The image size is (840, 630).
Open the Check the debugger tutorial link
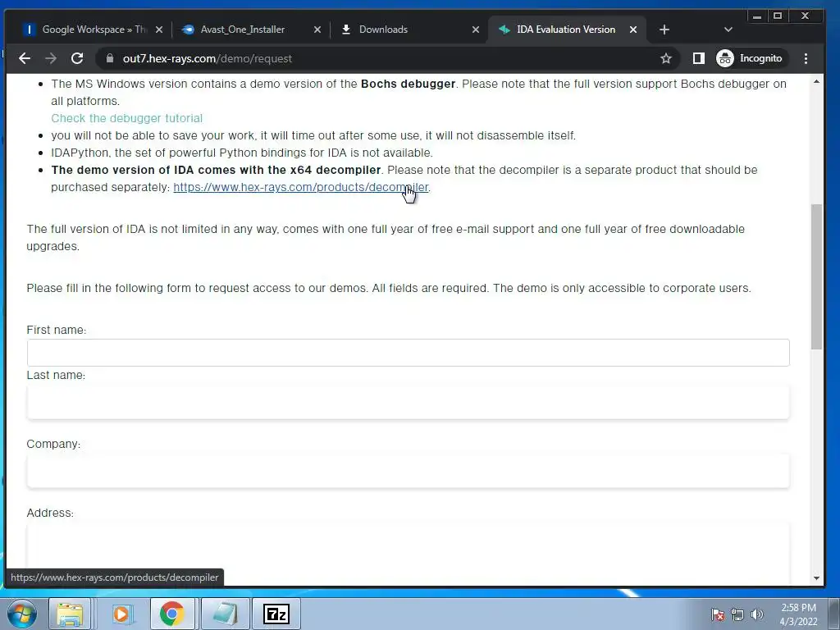pos(126,118)
